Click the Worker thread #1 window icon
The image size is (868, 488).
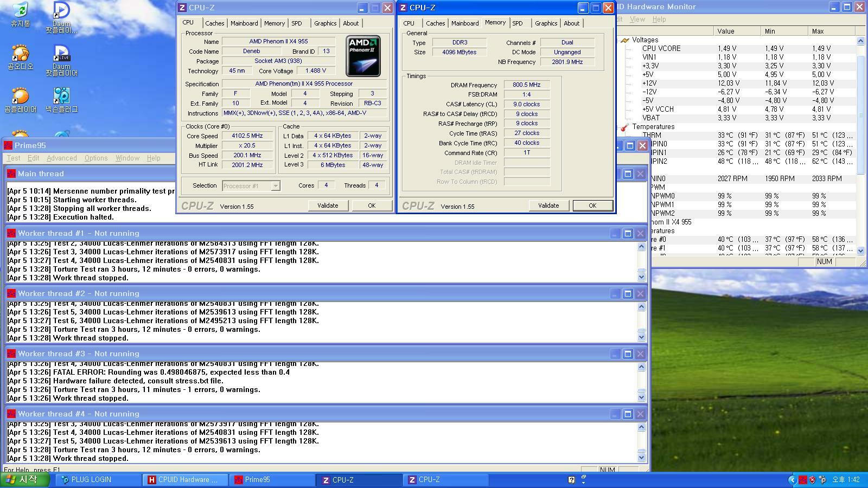click(11, 233)
